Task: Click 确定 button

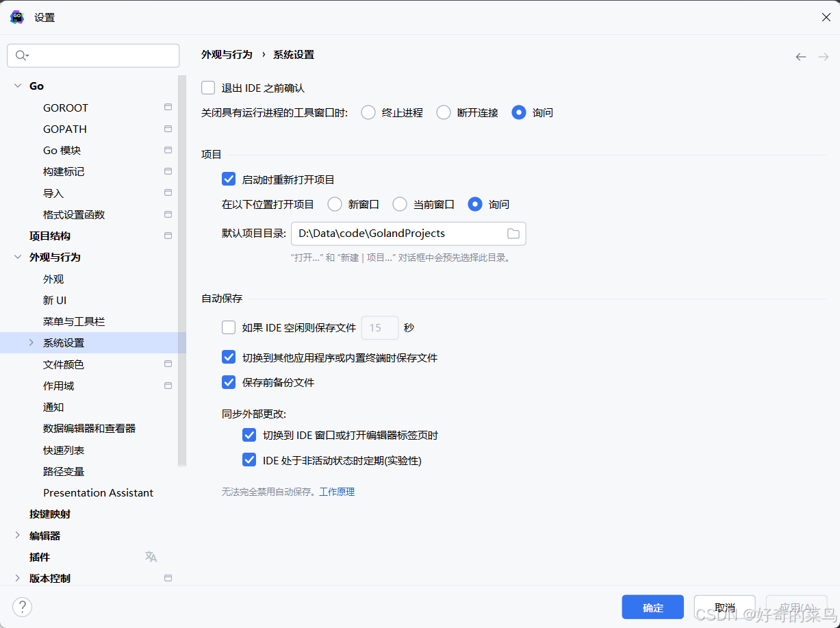Action: tap(653, 607)
